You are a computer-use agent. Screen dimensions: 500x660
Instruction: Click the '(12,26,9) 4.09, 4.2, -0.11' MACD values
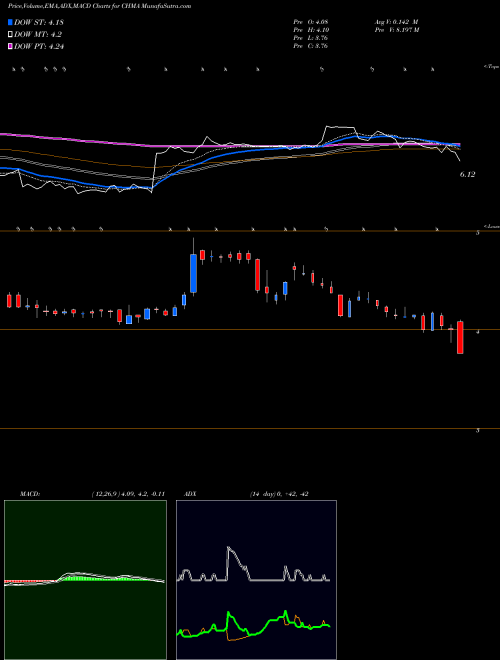pyautogui.click(x=128, y=494)
